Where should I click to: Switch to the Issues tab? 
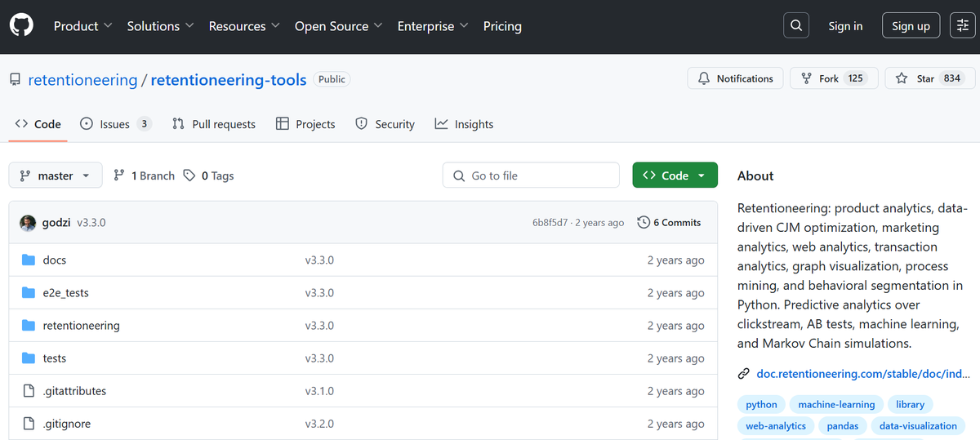(x=115, y=124)
